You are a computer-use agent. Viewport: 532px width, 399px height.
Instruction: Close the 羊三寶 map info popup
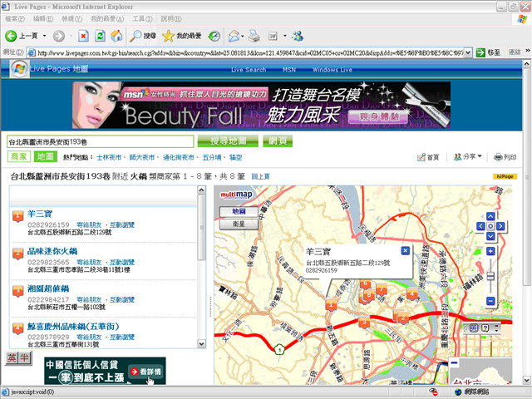(x=405, y=250)
